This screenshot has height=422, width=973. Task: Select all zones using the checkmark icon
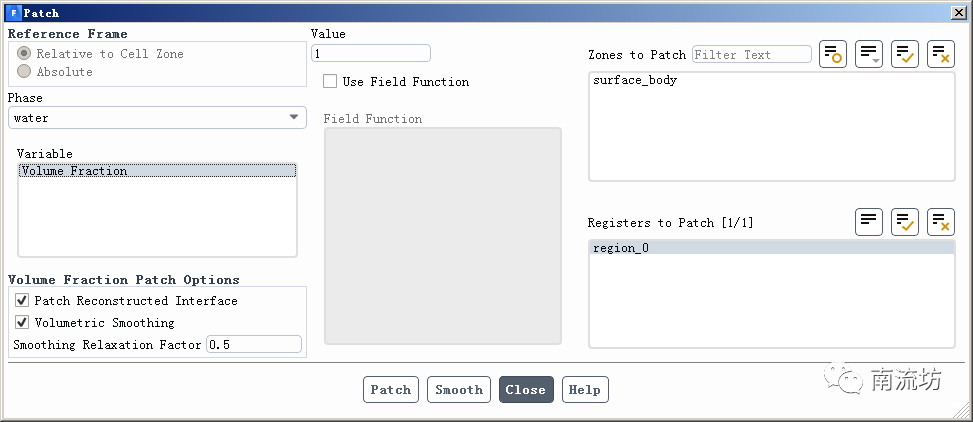click(x=905, y=55)
